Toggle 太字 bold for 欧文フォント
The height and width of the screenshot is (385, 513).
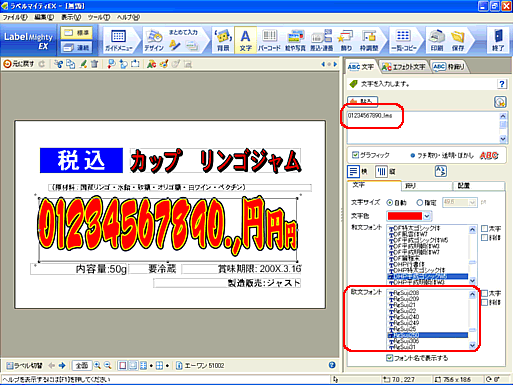tap(485, 293)
